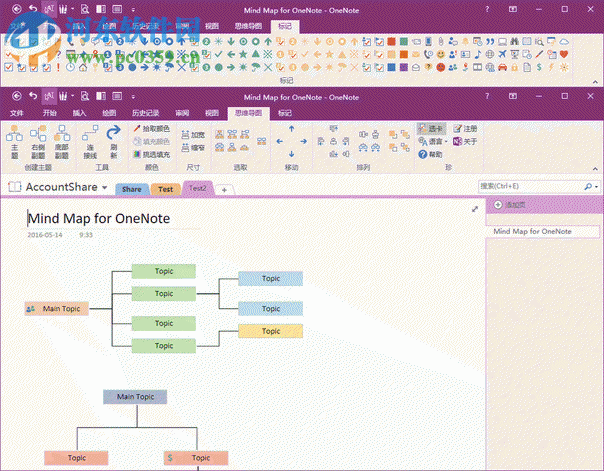Switch to 历史记录 tab in lower window
Screen dimensions: 604x471
(146, 113)
